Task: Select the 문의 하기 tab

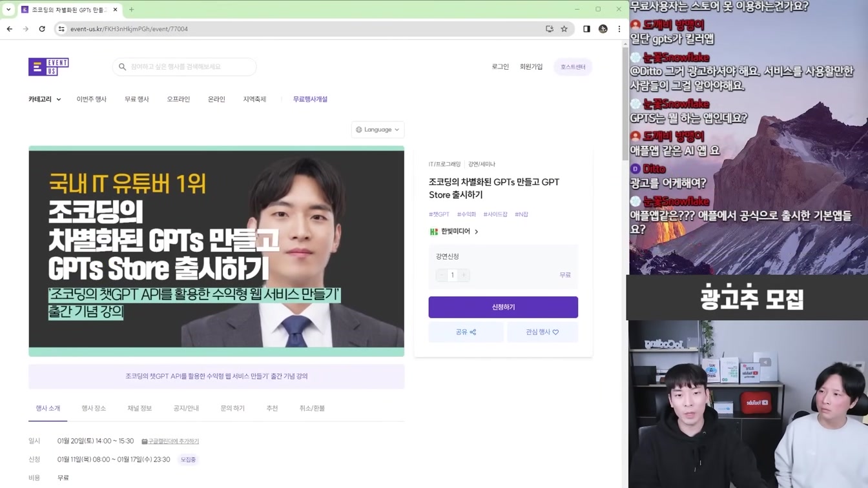Action: [232, 409]
